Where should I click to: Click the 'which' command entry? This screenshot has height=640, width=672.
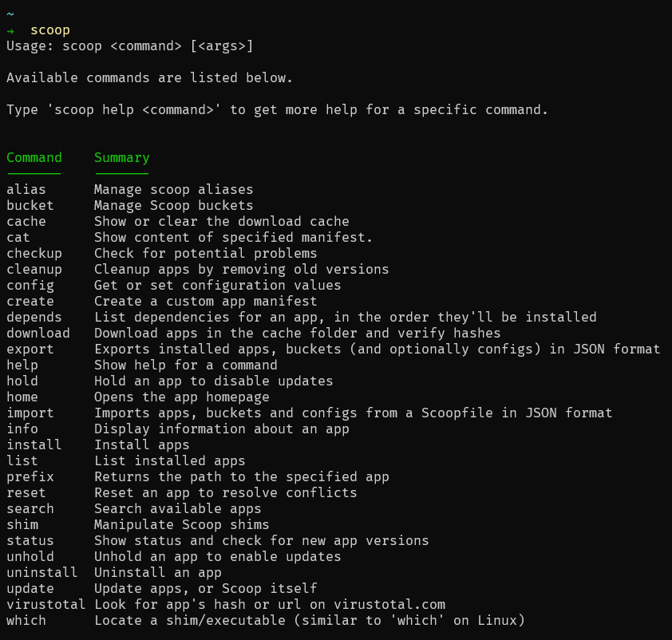pos(26,620)
